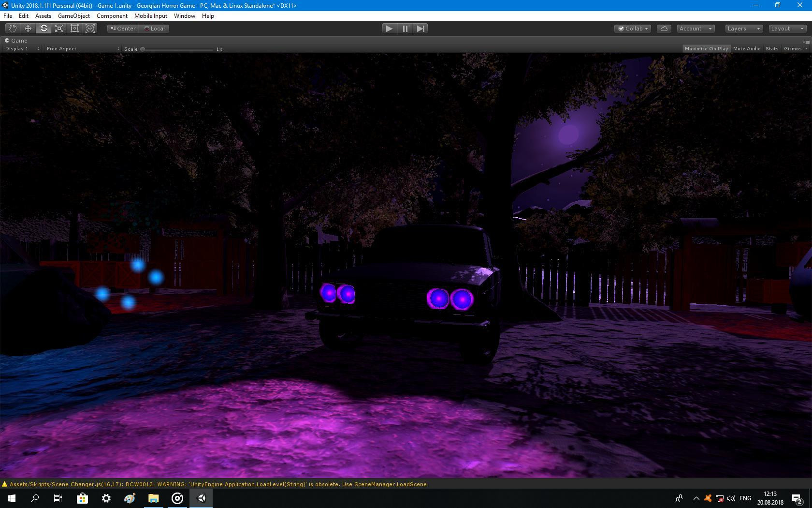Toggle Gizmos in Game view
The image size is (812, 508).
(x=793, y=48)
